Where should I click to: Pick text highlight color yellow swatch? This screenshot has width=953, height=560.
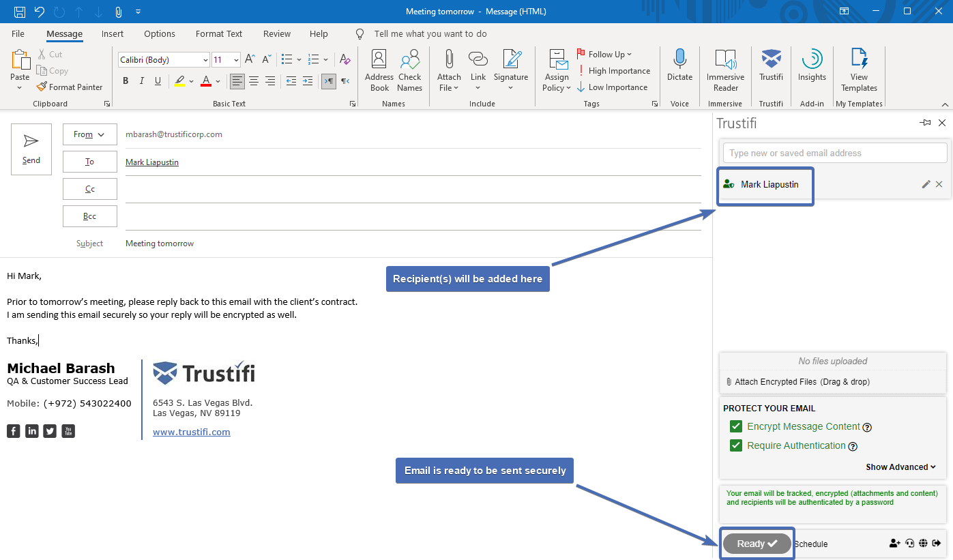click(179, 81)
